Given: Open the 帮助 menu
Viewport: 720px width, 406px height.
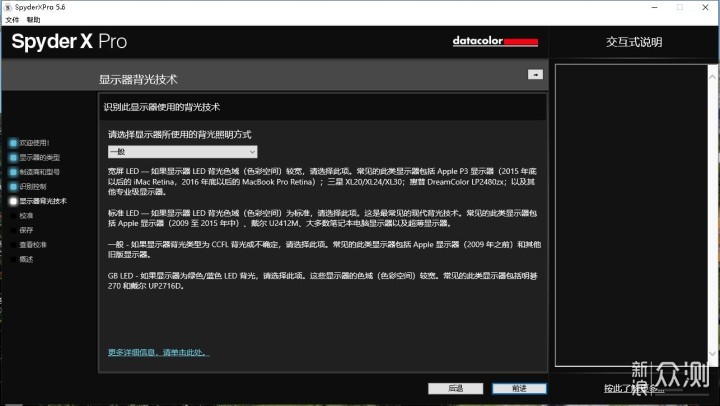Looking at the screenshot, I should tap(34, 20).
